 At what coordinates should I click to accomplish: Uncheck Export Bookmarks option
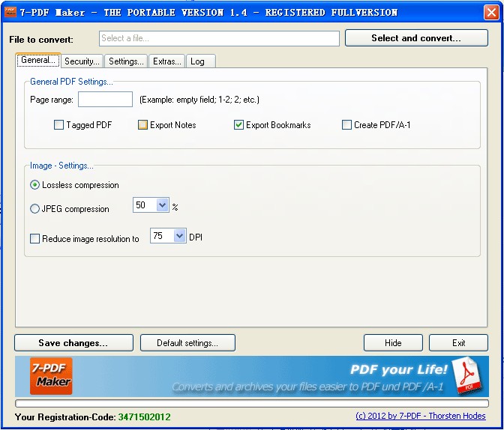pyautogui.click(x=238, y=124)
